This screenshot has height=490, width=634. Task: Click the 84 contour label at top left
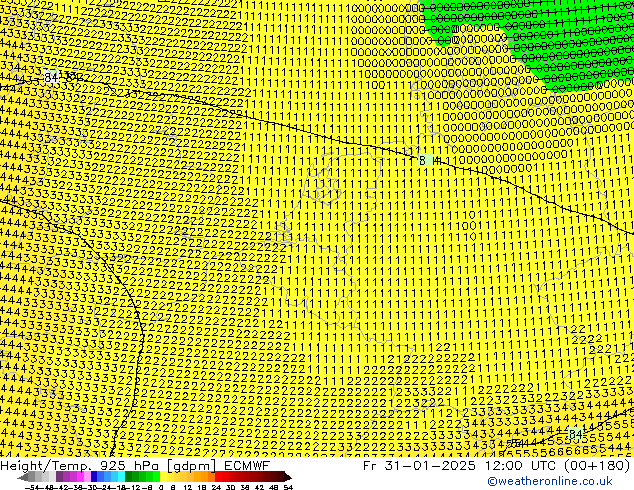pyautogui.click(x=51, y=77)
